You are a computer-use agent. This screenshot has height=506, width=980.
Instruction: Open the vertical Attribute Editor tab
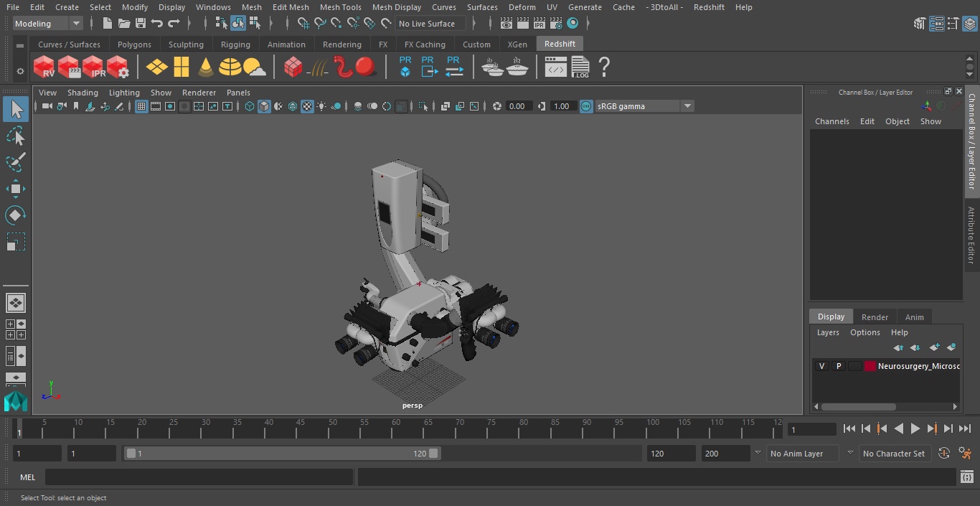tap(971, 235)
